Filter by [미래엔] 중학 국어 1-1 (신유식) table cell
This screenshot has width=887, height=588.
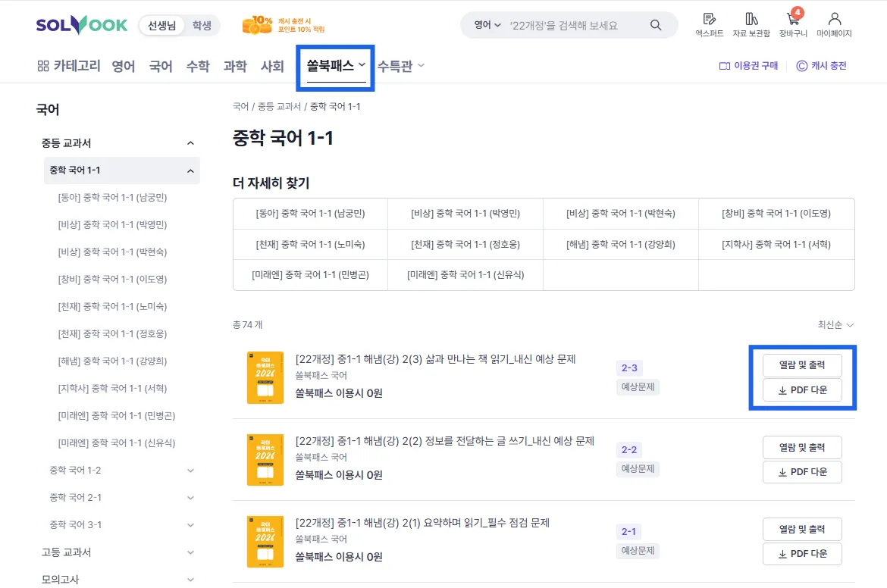[465, 275]
